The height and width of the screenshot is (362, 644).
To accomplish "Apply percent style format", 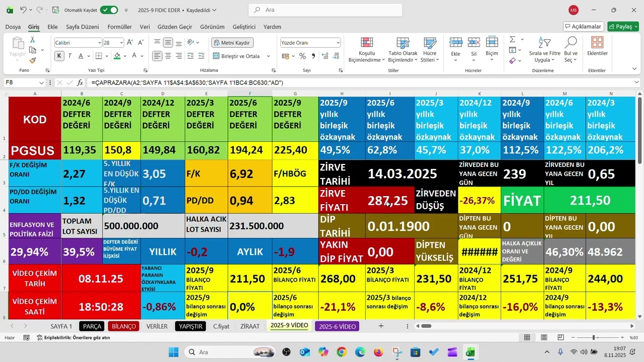I will (302, 56).
